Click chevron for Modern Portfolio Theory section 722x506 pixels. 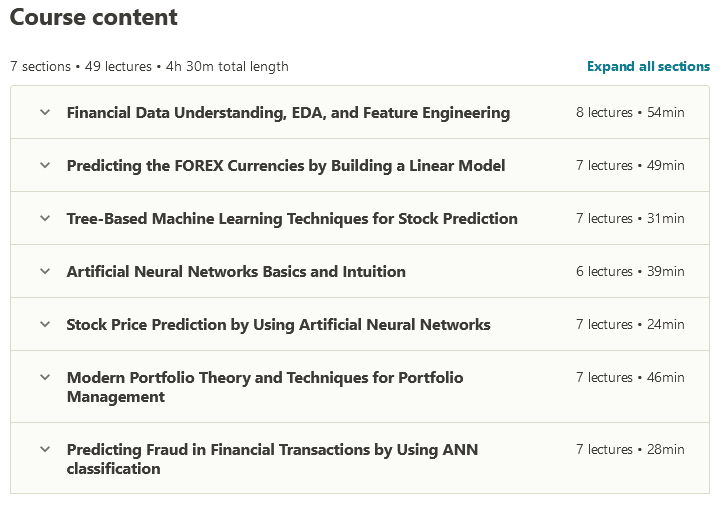point(45,377)
